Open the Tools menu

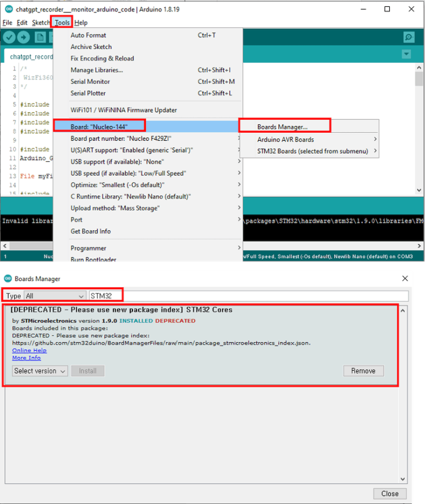point(62,23)
